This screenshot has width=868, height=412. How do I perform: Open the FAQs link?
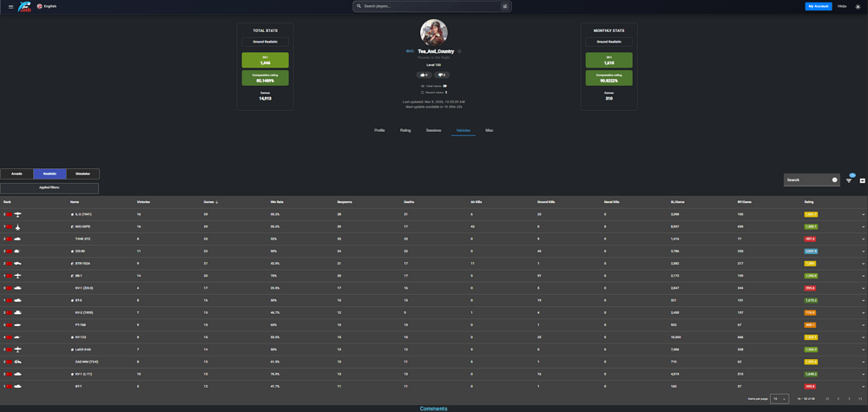(x=842, y=6)
